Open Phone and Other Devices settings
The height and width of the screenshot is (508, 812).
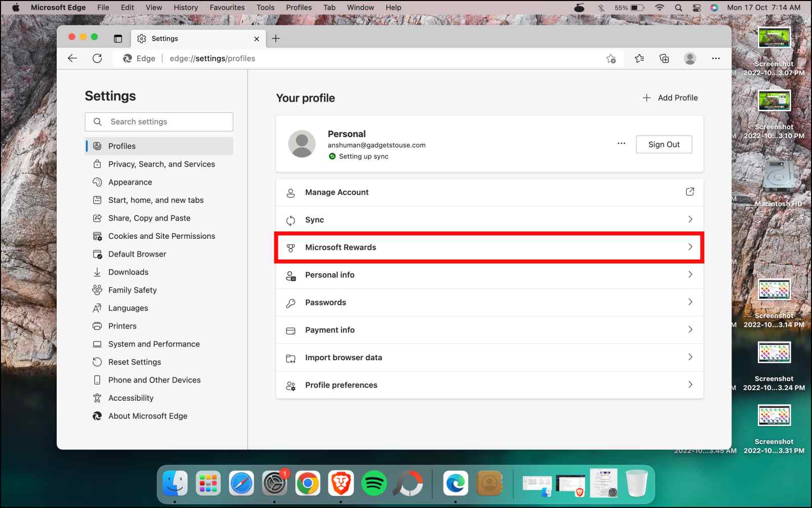click(x=159, y=380)
